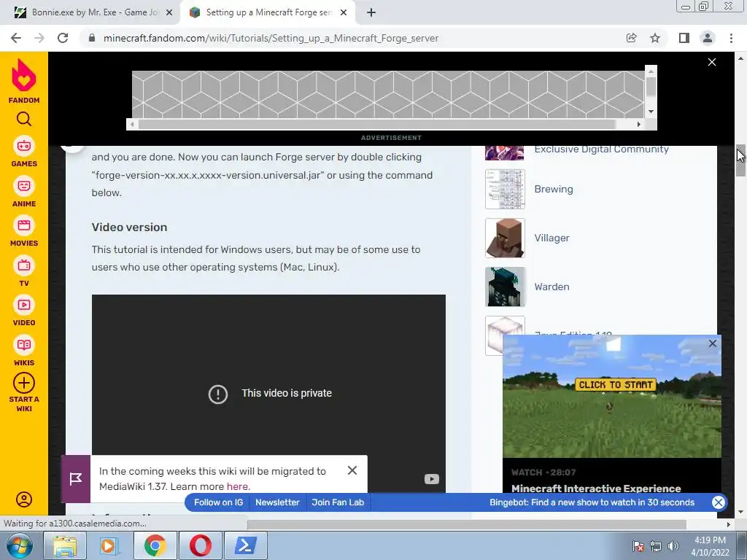Click Follow on IG button
This screenshot has height=560, width=747.
click(218, 502)
